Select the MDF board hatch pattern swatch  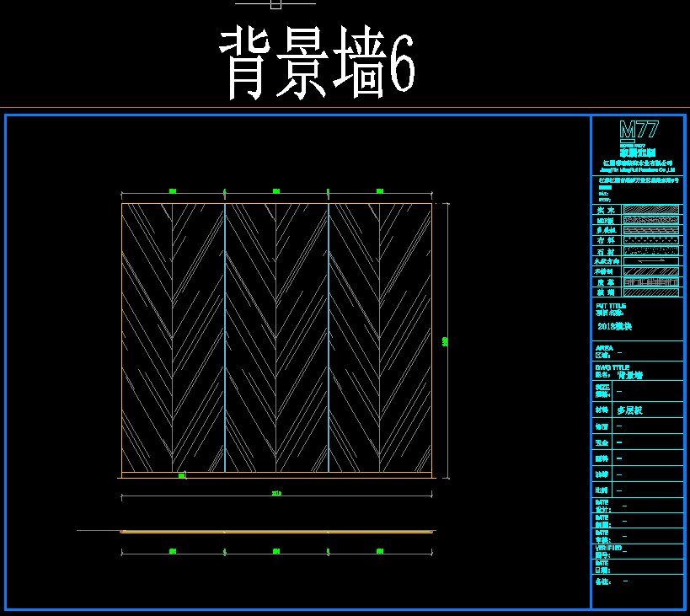tap(651, 220)
